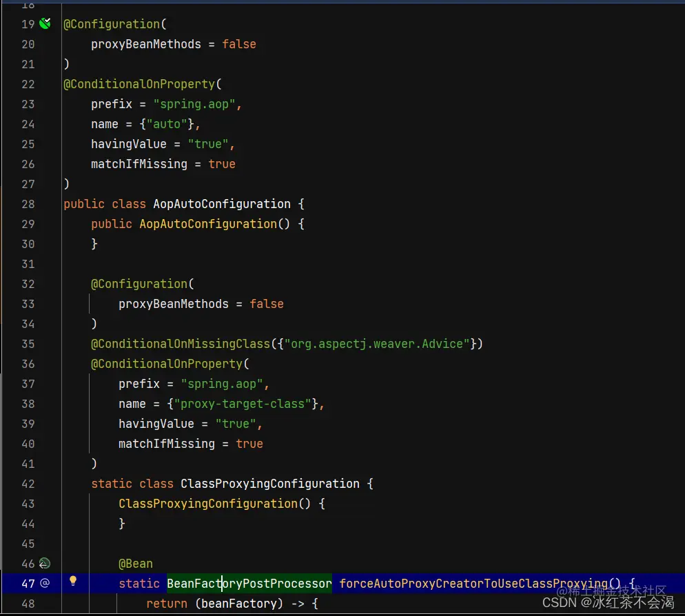
Task: Click the "true" havingValue on line 25
Action: [208, 144]
